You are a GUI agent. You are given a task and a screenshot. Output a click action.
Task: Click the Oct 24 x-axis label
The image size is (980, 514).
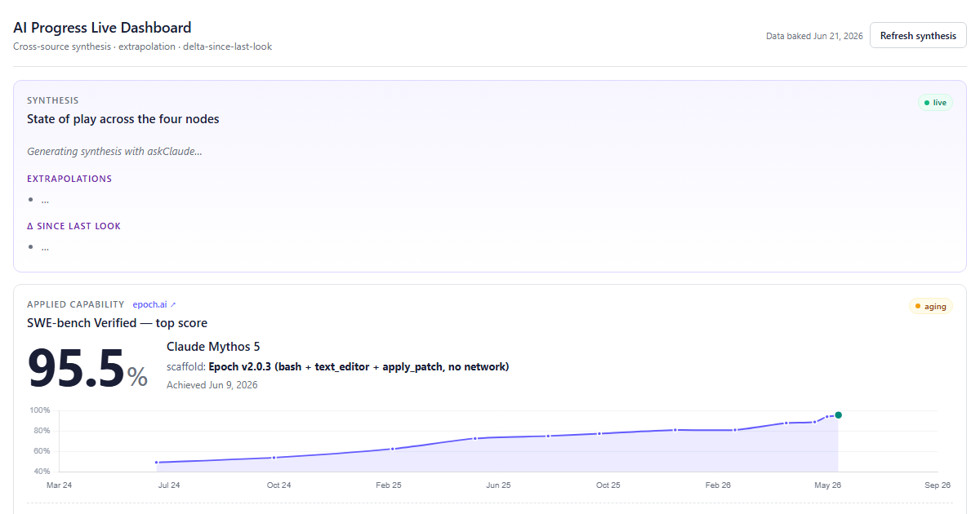pyautogui.click(x=278, y=485)
